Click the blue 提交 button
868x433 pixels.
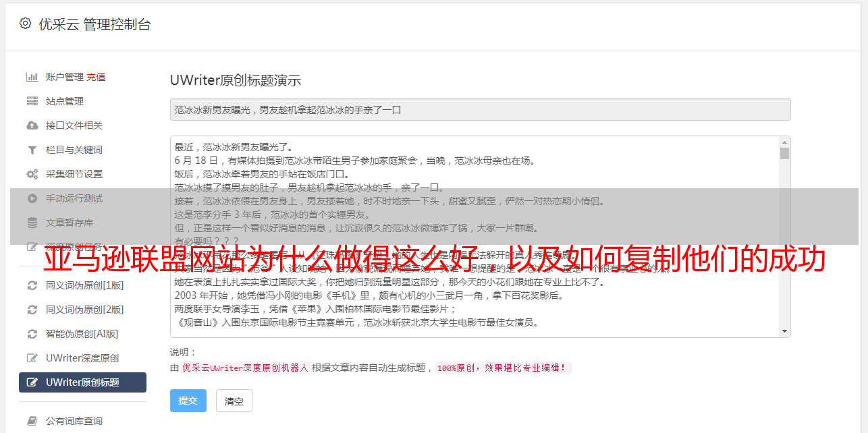tap(188, 401)
